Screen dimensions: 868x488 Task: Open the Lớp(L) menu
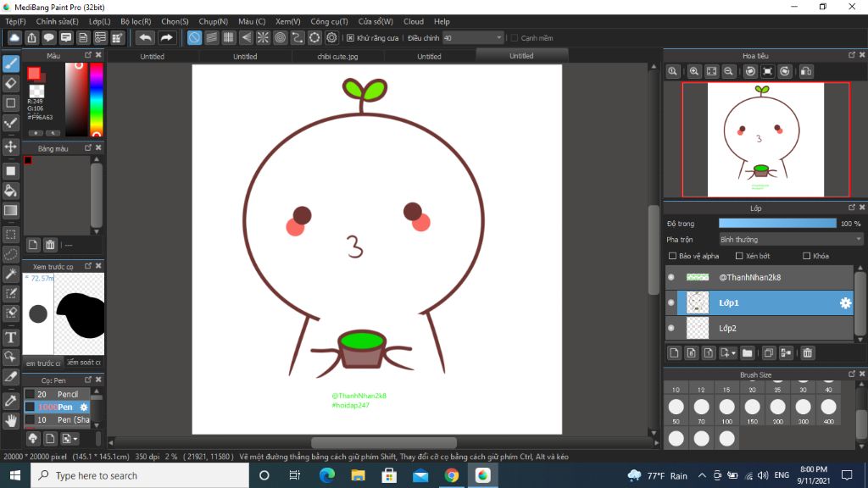(100, 21)
